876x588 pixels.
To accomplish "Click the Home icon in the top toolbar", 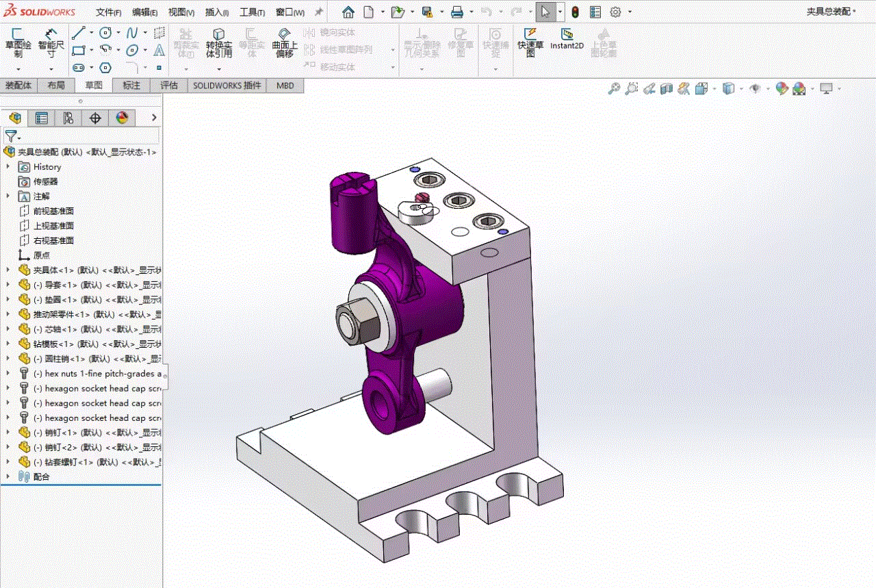I will tap(348, 12).
